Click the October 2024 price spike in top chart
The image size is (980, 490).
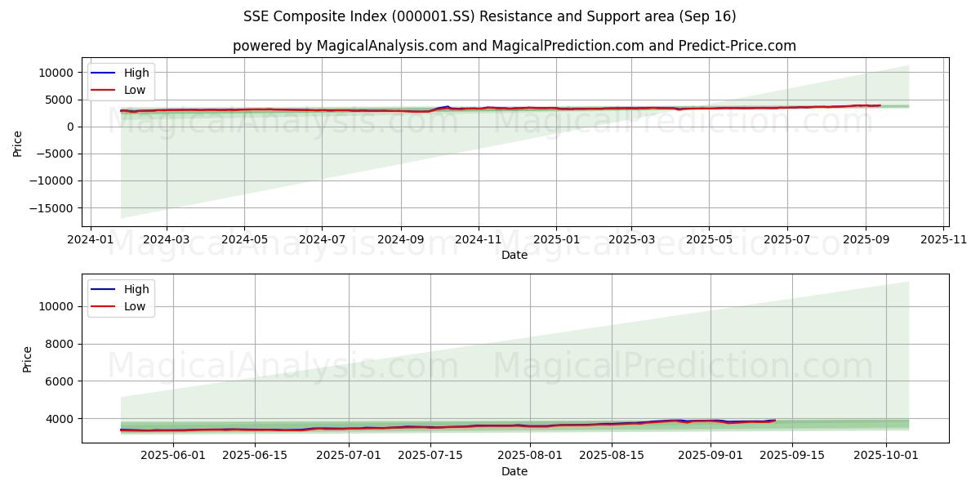[447, 107]
